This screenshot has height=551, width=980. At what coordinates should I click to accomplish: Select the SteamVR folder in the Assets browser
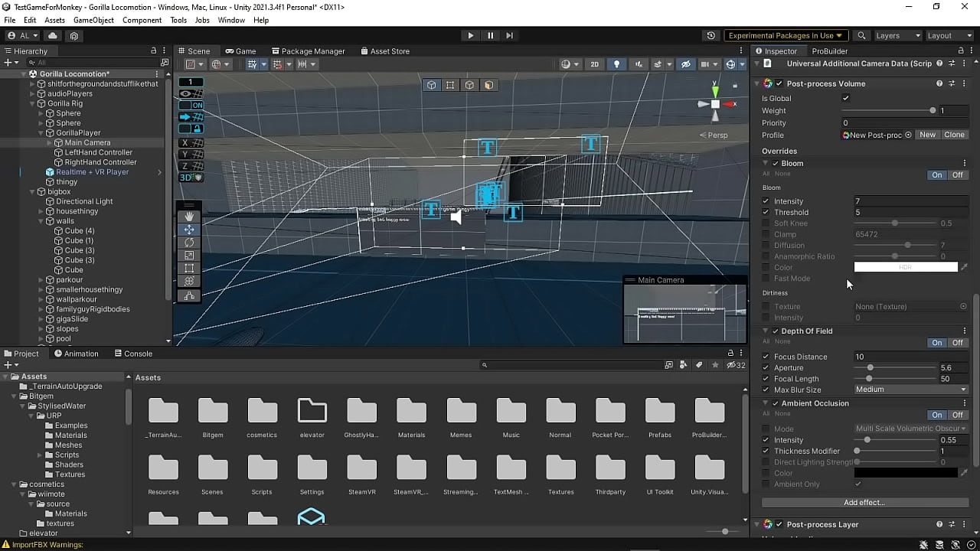click(x=361, y=472)
